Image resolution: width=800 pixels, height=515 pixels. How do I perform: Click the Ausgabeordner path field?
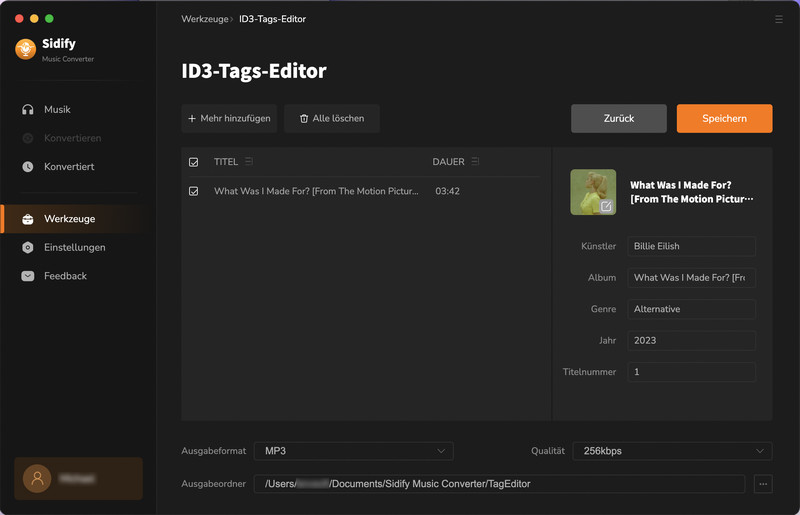click(499, 484)
